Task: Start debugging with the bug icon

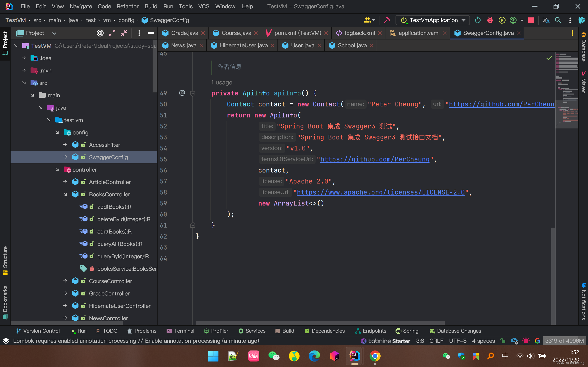Action: (x=490, y=20)
